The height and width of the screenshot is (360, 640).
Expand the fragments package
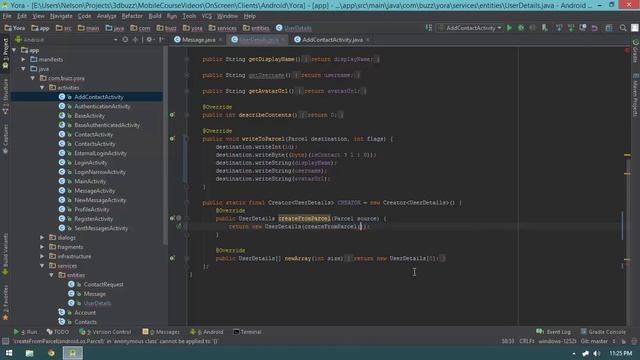(42, 247)
